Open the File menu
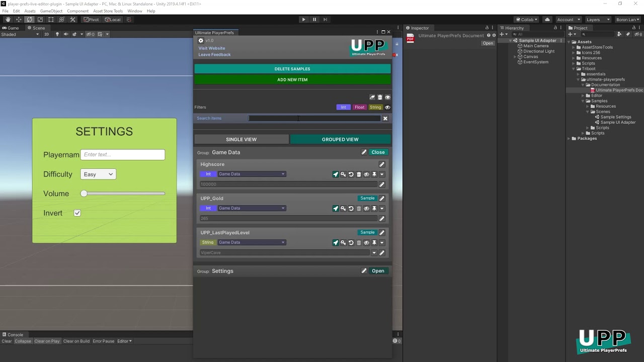This screenshot has height=362, width=644. point(5,11)
